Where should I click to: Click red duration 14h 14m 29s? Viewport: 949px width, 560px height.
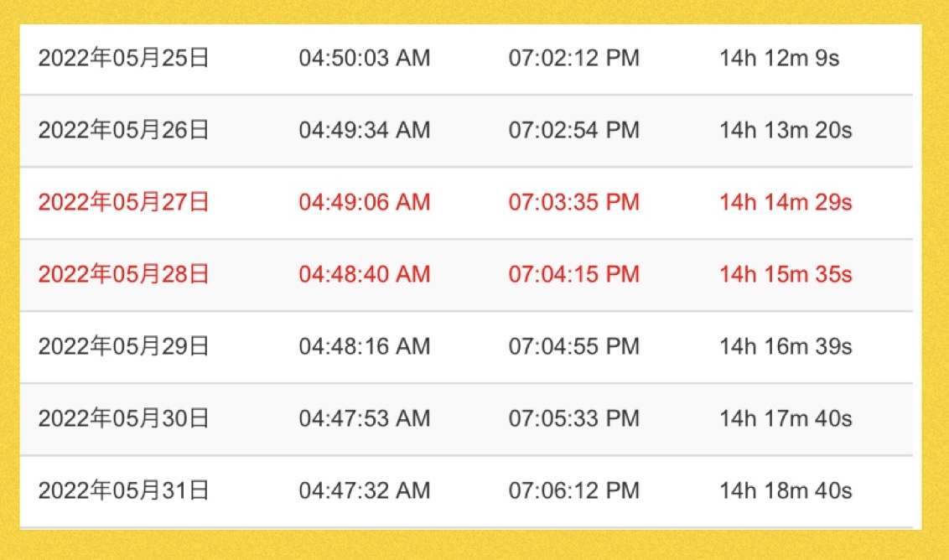pyautogui.click(x=786, y=202)
